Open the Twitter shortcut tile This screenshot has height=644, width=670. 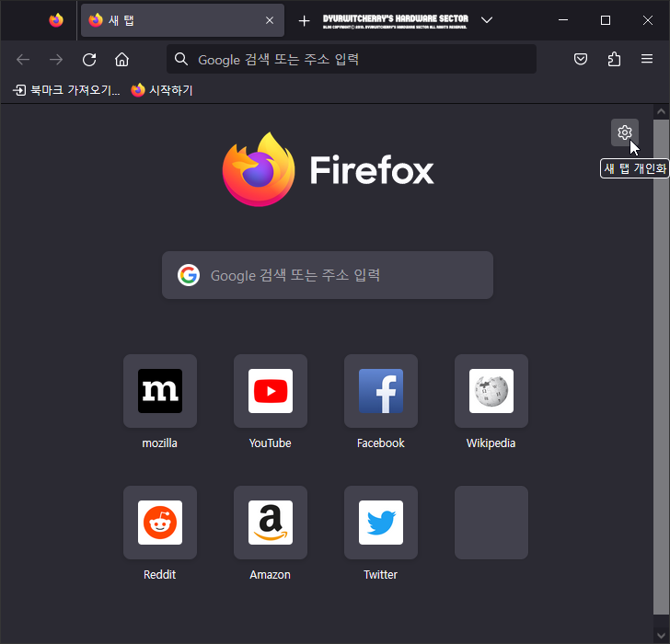coord(381,523)
